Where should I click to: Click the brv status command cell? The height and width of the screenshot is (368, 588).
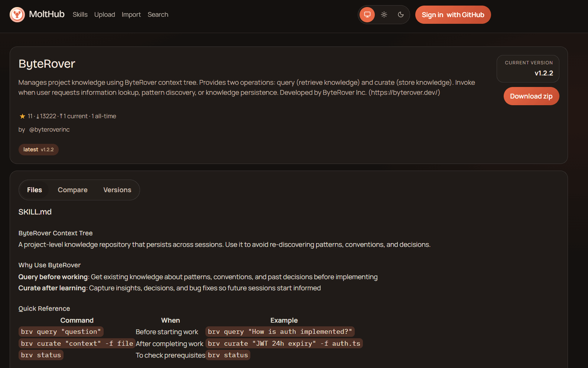tap(41, 355)
